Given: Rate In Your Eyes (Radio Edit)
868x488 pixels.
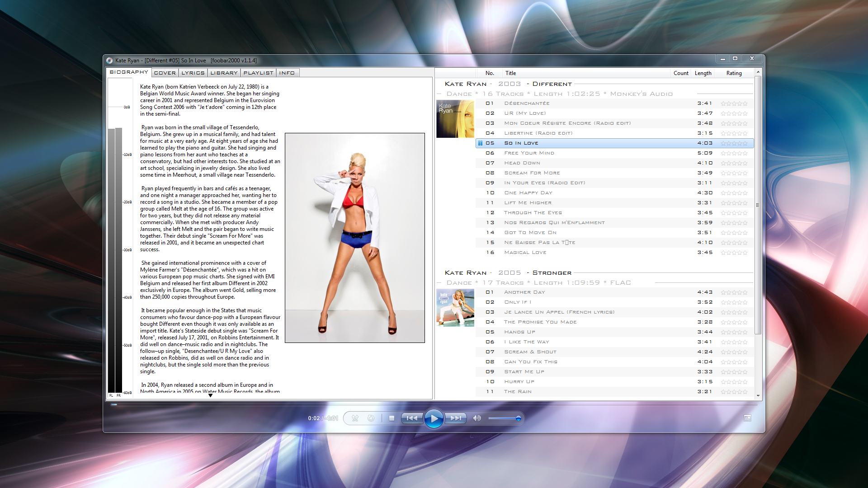Looking at the screenshot, I should [x=734, y=183].
